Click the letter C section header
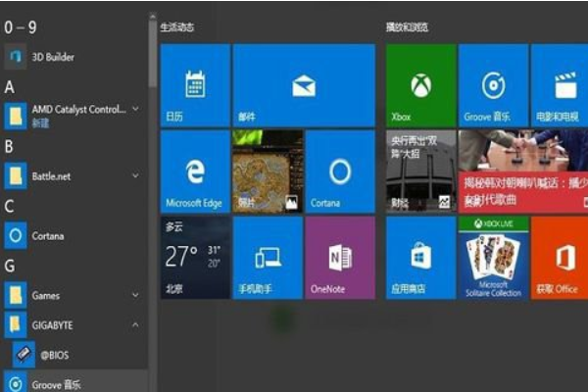 (10, 207)
